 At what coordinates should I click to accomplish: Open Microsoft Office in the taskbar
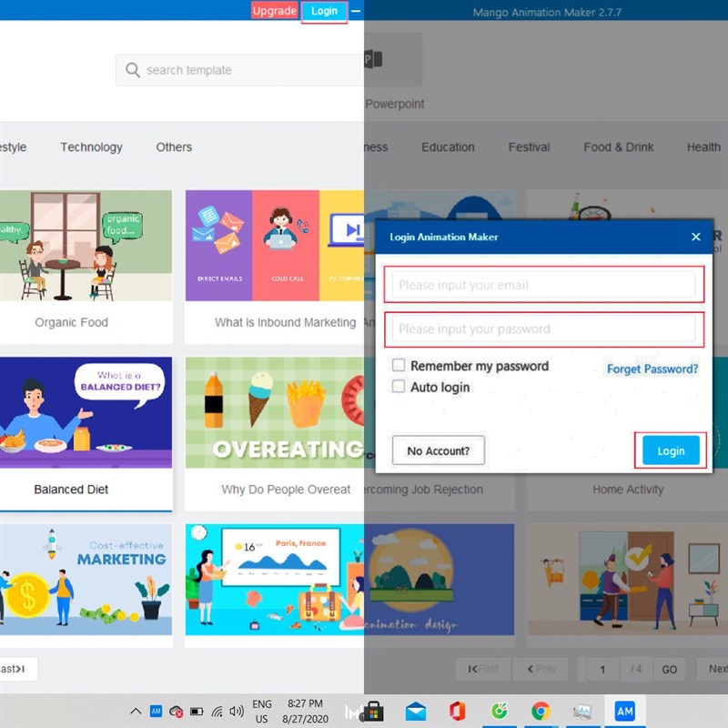point(458,712)
